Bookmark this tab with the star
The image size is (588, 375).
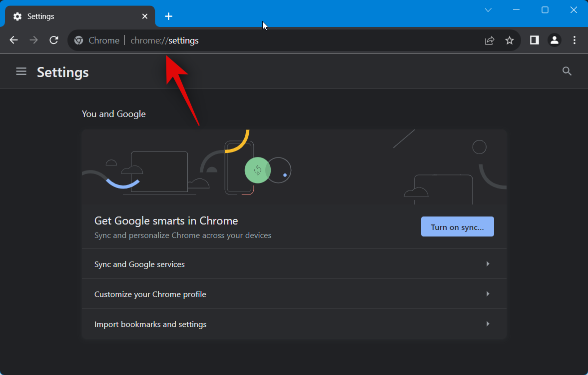509,40
